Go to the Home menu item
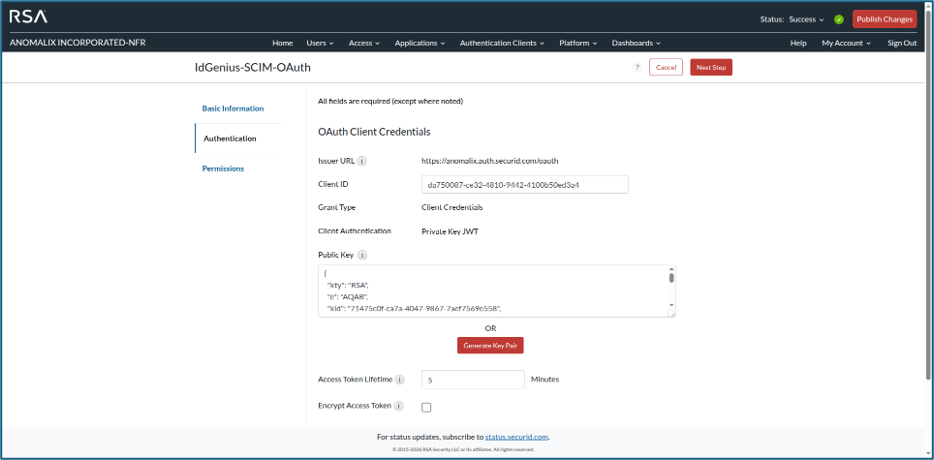 282,43
